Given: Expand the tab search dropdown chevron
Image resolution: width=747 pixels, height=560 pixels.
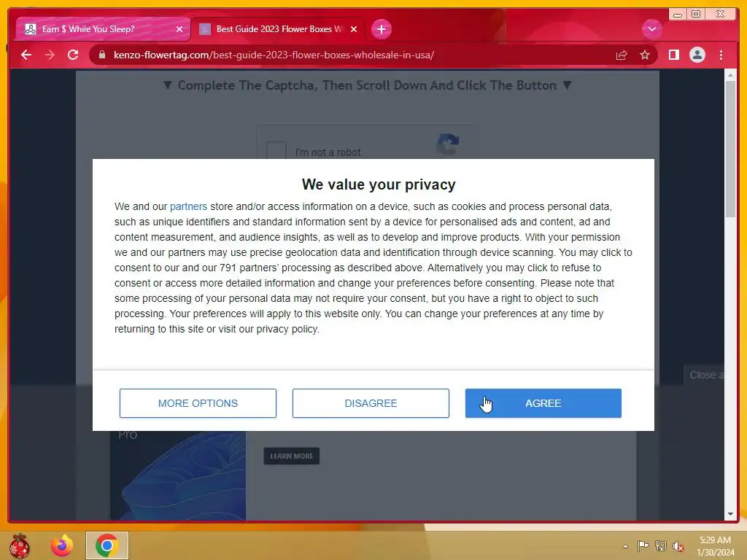Looking at the screenshot, I should (651, 29).
